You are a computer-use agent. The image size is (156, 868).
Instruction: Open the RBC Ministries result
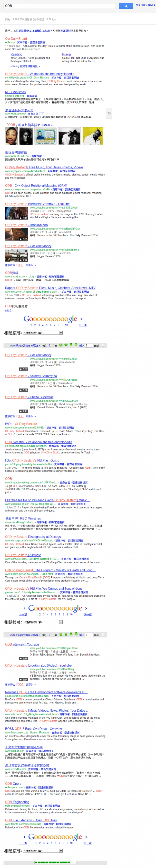tap(15, 92)
